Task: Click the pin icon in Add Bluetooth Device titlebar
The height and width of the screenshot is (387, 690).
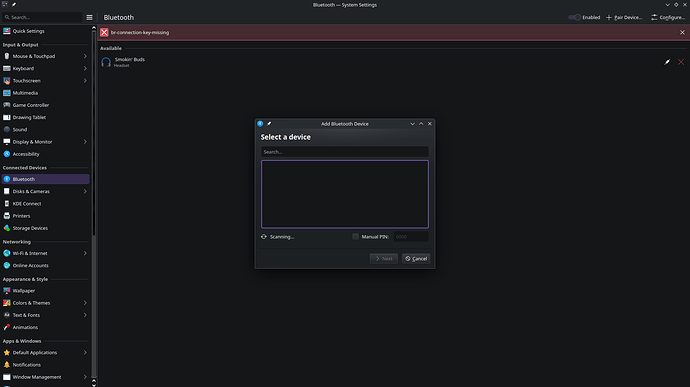Action: [x=269, y=124]
